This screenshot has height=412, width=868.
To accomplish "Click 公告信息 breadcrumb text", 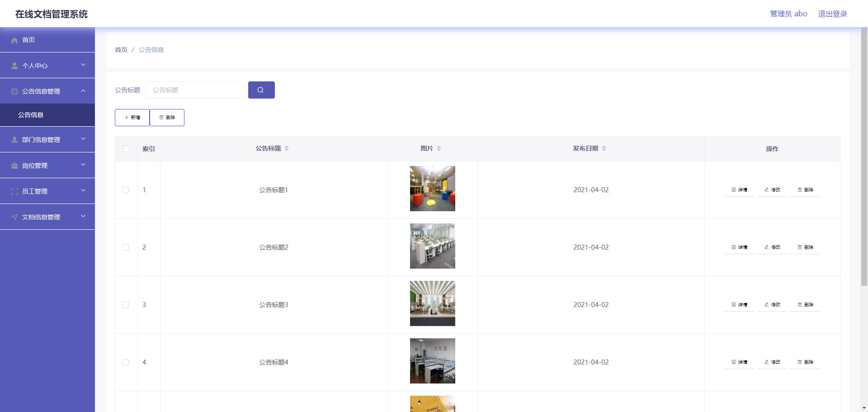I will tap(151, 50).
